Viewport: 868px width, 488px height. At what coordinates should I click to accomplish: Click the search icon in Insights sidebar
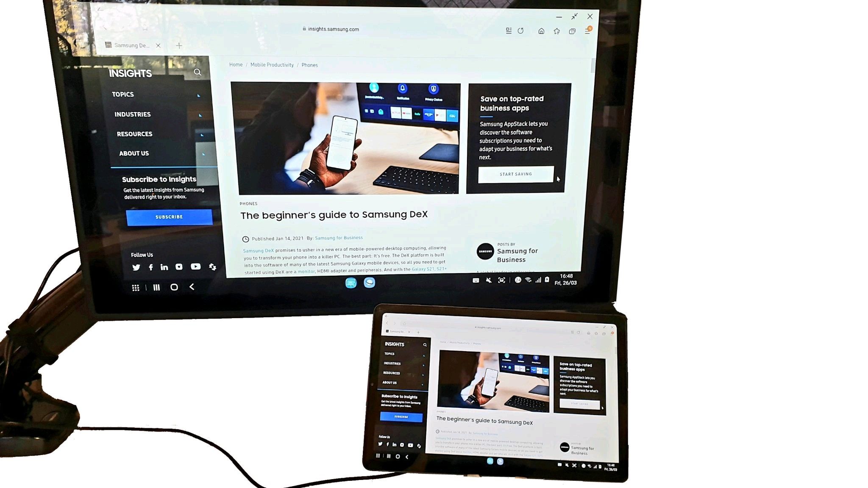tap(198, 72)
